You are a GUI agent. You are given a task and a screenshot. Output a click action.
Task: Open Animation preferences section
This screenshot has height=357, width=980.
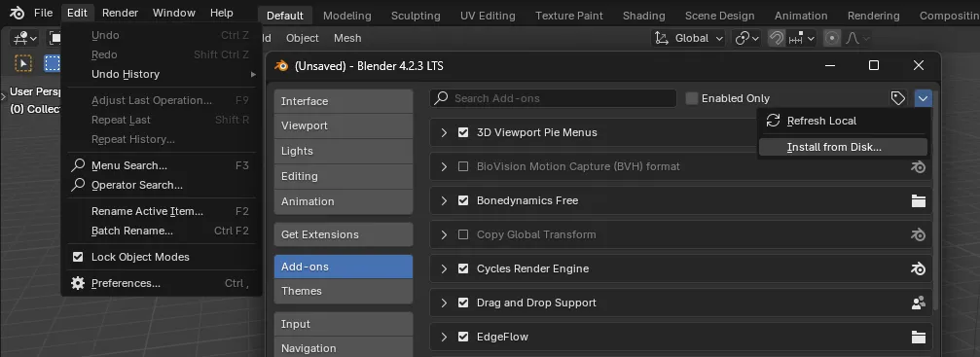344,201
